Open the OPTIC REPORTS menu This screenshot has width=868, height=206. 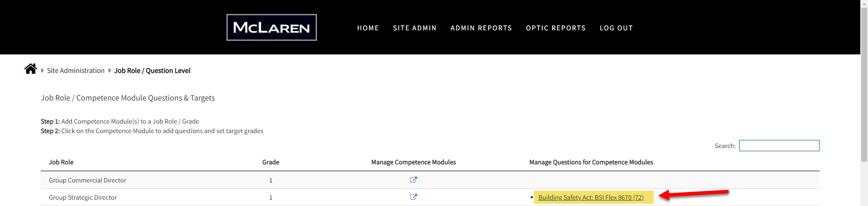pyautogui.click(x=556, y=28)
